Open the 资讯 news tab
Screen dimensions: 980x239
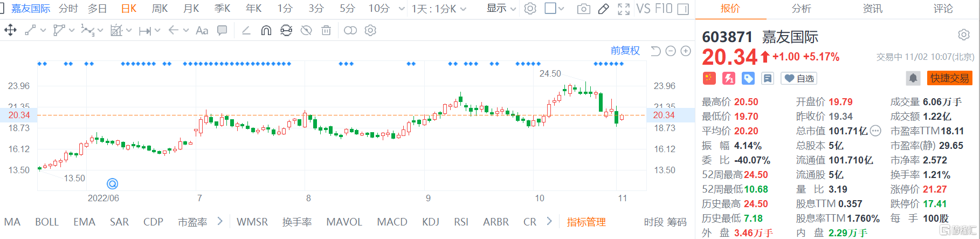[872, 9]
